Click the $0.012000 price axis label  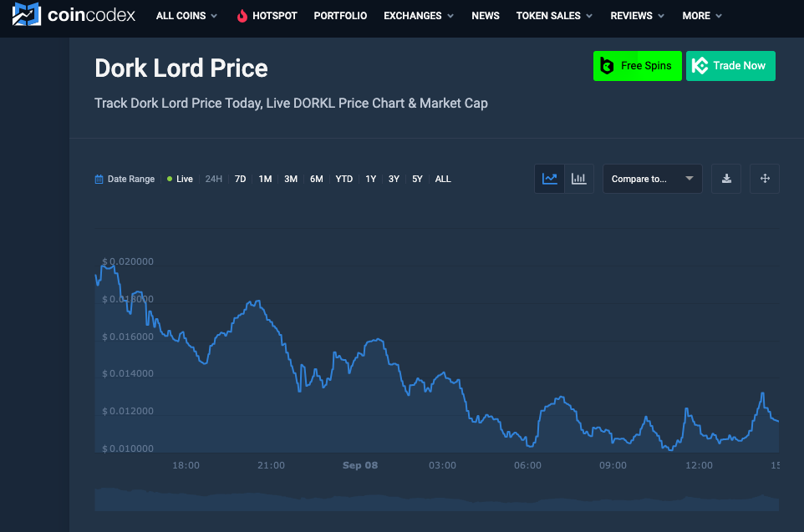(128, 411)
